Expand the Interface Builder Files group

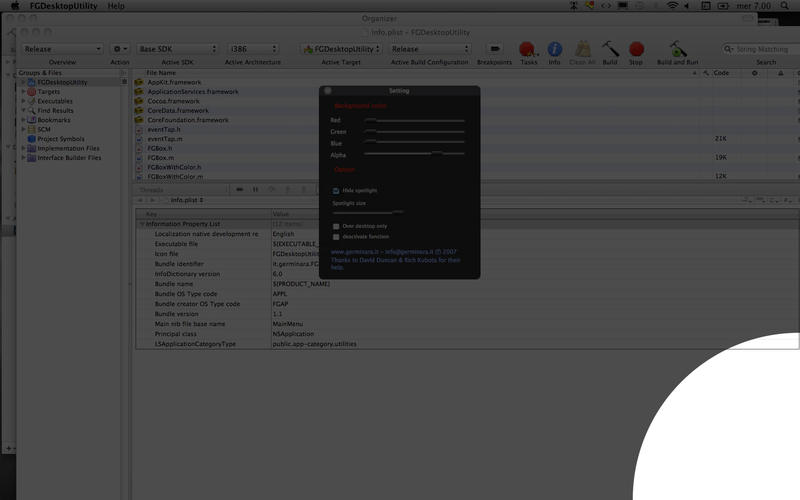(x=23, y=158)
